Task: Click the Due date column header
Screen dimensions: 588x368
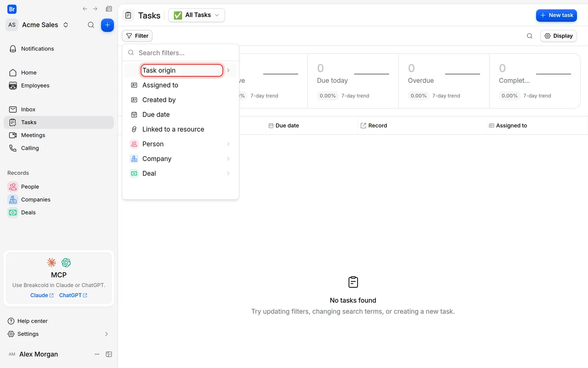Action: pyautogui.click(x=312, y=125)
